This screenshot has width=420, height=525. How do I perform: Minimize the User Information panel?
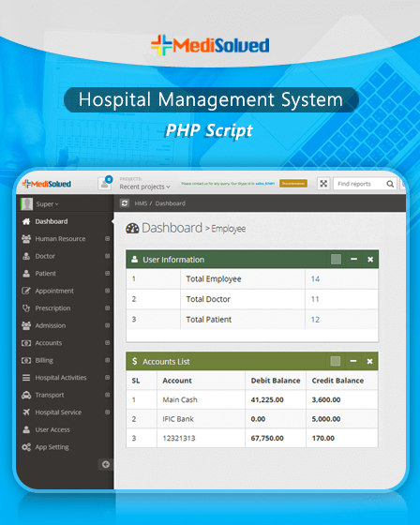(x=353, y=259)
